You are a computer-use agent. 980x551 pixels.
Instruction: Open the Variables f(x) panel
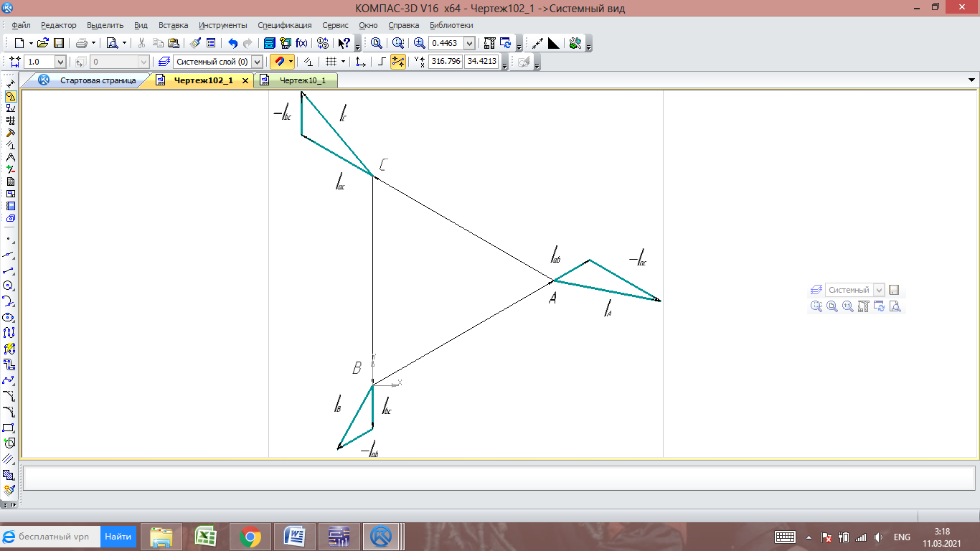coord(302,43)
